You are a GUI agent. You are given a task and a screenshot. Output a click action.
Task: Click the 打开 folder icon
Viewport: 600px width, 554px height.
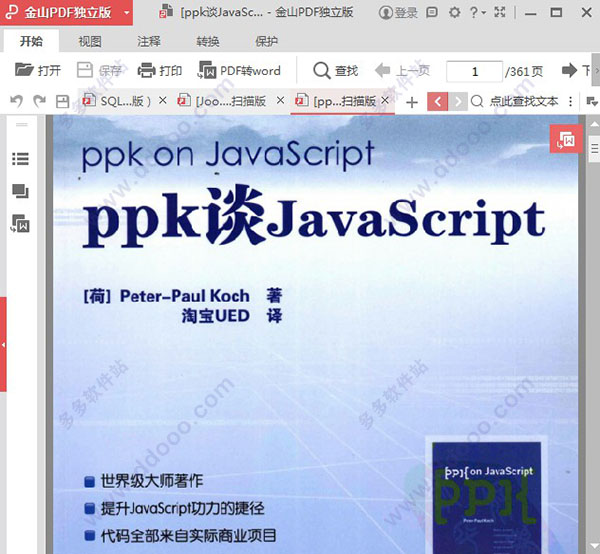pos(24,70)
